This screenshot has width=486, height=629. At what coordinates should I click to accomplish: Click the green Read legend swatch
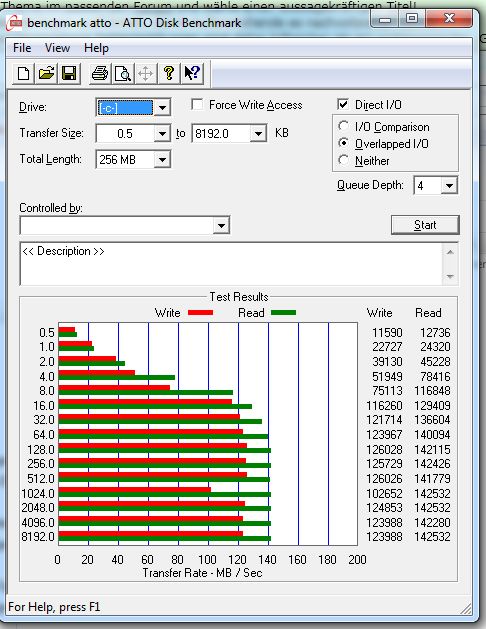click(x=284, y=313)
